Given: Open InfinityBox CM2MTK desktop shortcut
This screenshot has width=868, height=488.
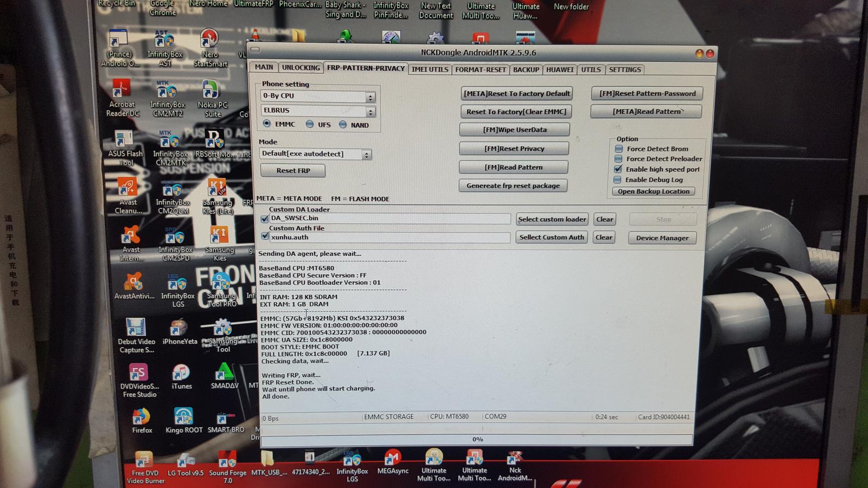Looking at the screenshot, I should pyautogui.click(x=170, y=148).
